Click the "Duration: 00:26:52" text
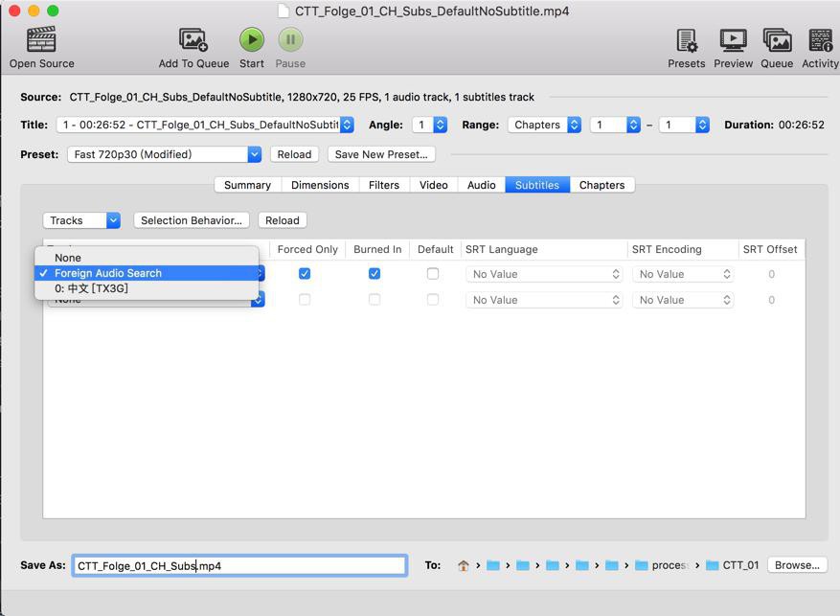The image size is (840, 616). pos(774,125)
